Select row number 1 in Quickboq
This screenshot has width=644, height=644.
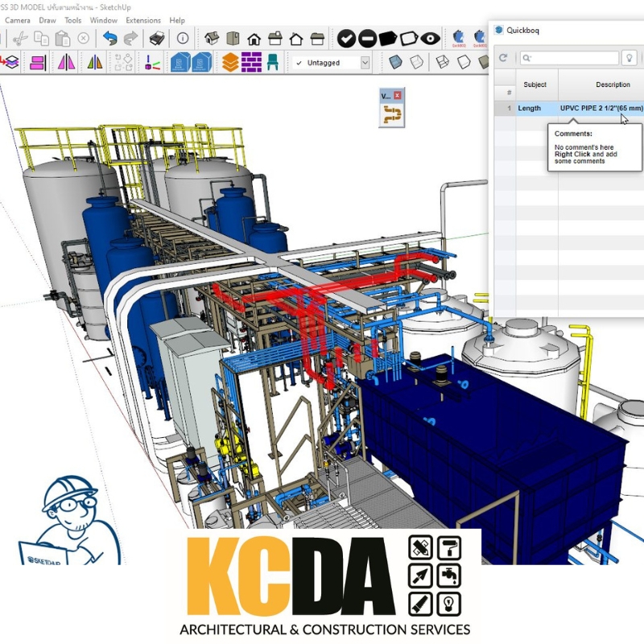pyautogui.click(x=506, y=108)
